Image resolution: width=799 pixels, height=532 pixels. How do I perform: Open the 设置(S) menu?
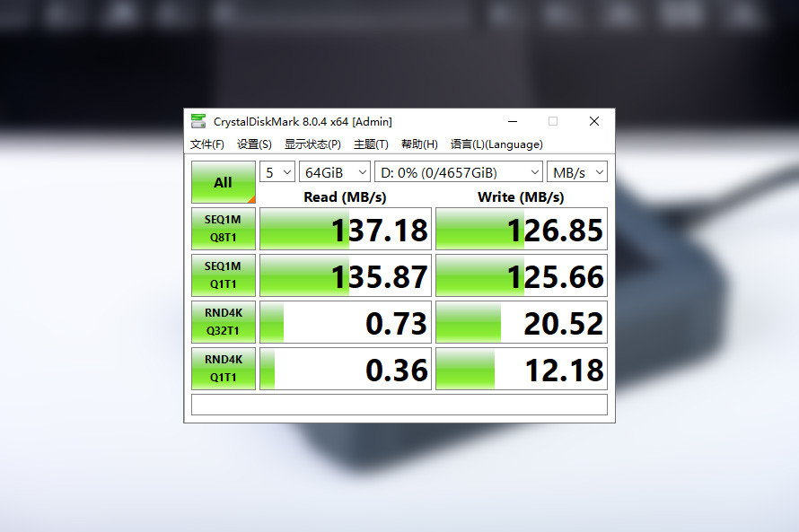click(x=254, y=144)
